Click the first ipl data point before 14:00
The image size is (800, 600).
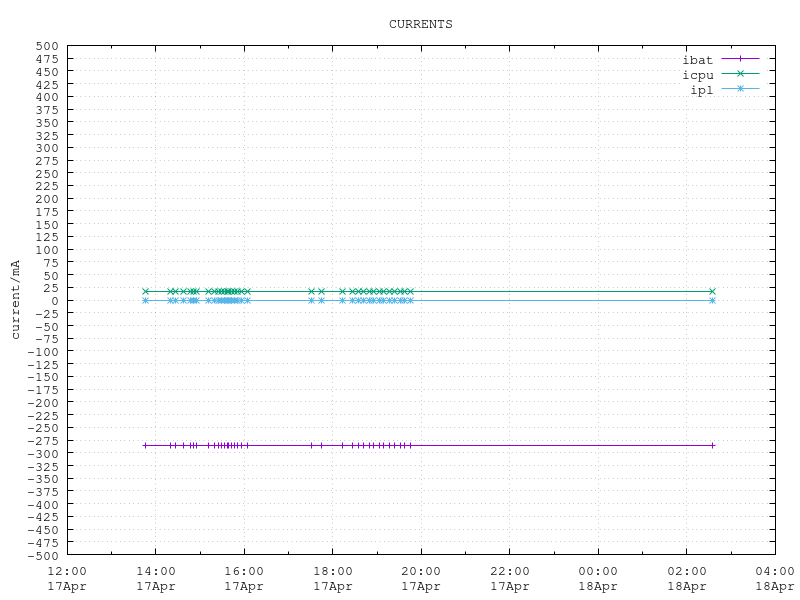145,301
